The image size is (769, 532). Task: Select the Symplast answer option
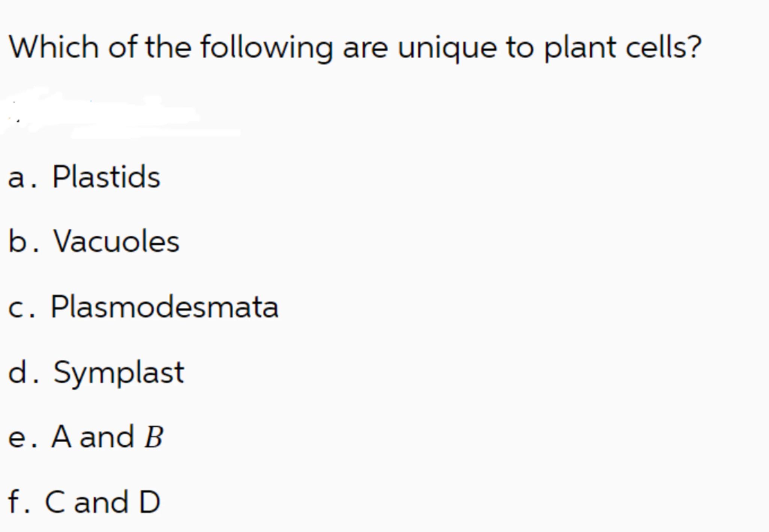(x=119, y=372)
